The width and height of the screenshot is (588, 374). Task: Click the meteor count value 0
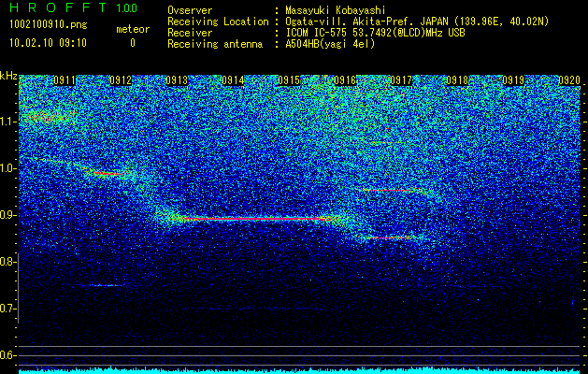[x=133, y=43]
